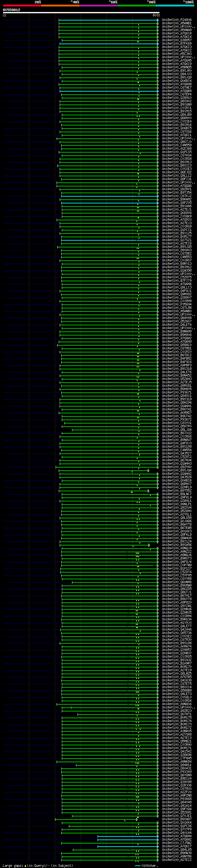
Task: Select the UniRef100_A2YGL1 label
Action: coord(177,514)
